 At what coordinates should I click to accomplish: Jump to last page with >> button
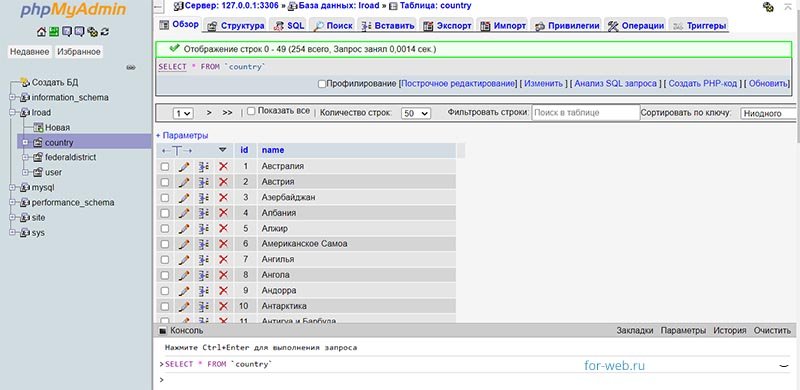228,112
